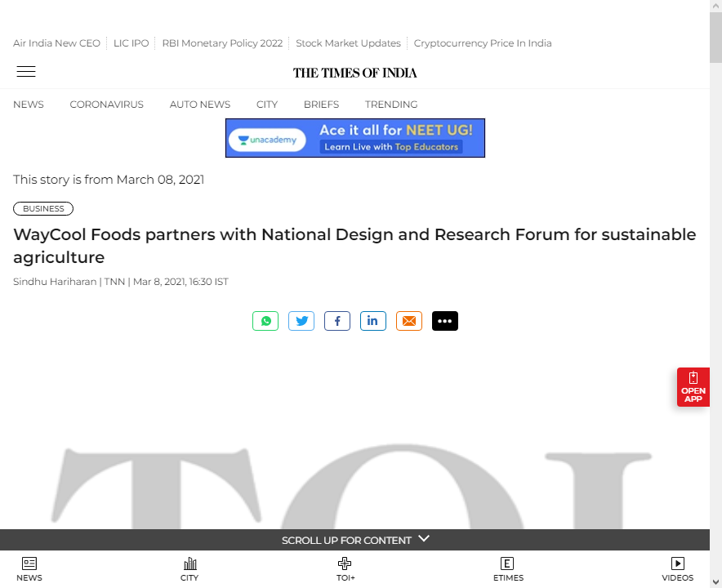Screen dimensions: 722x588
Task: Open ETIMES from the bottom navigation
Action: [507, 568]
